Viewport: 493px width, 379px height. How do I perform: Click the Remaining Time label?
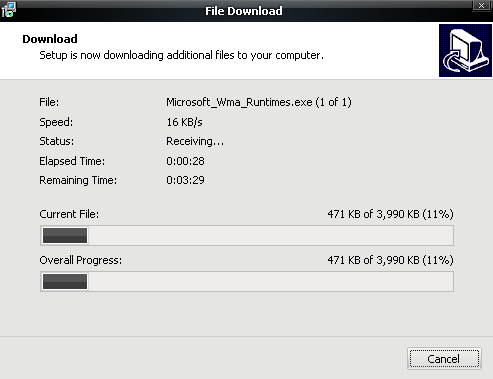coord(78,180)
